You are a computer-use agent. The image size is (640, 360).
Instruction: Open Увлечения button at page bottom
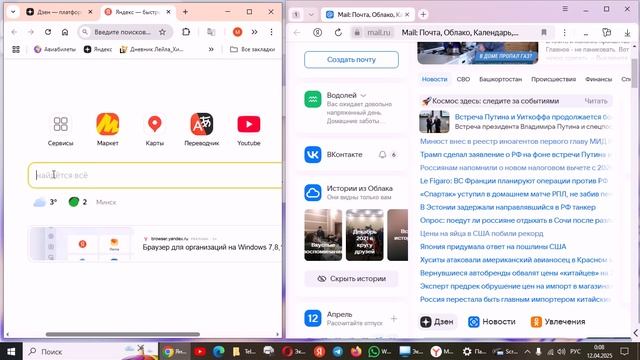coord(558,322)
